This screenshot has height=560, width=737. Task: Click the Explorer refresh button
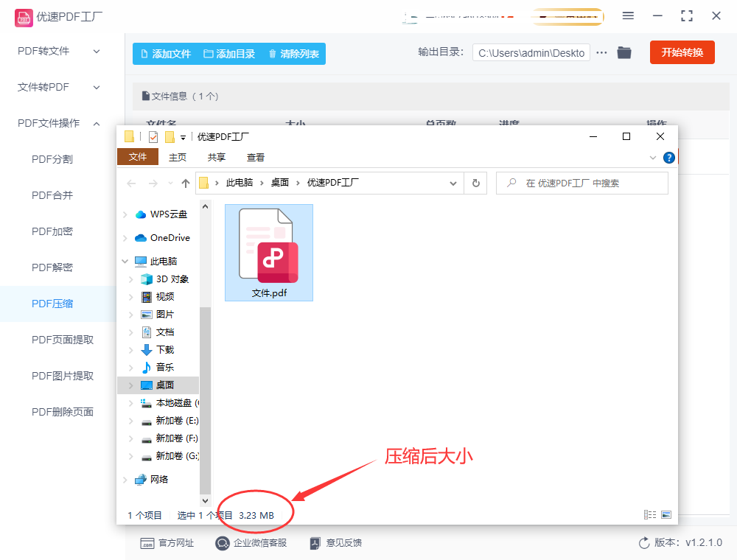tap(475, 183)
